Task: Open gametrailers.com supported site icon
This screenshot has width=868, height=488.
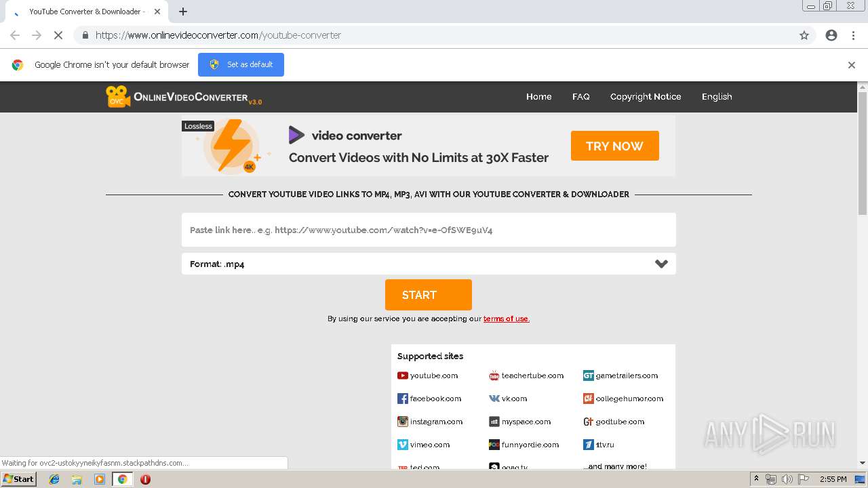Action: [589, 375]
